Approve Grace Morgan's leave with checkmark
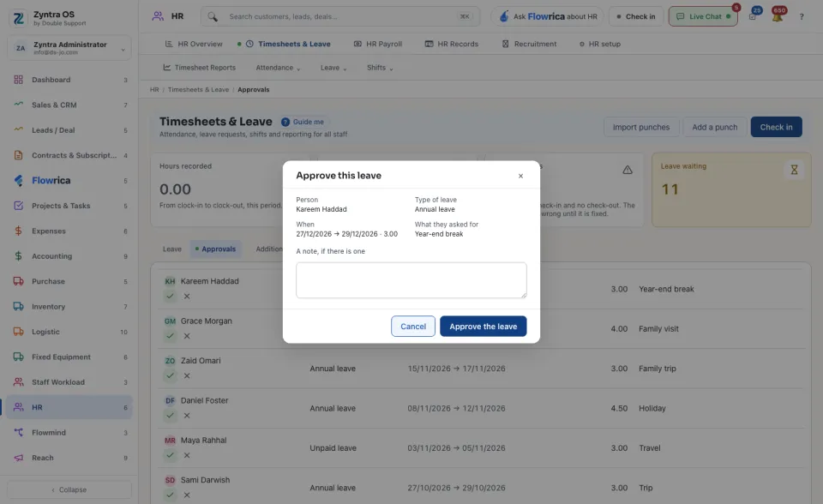The width and height of the screenshot is (823, 504). (170, 336)
